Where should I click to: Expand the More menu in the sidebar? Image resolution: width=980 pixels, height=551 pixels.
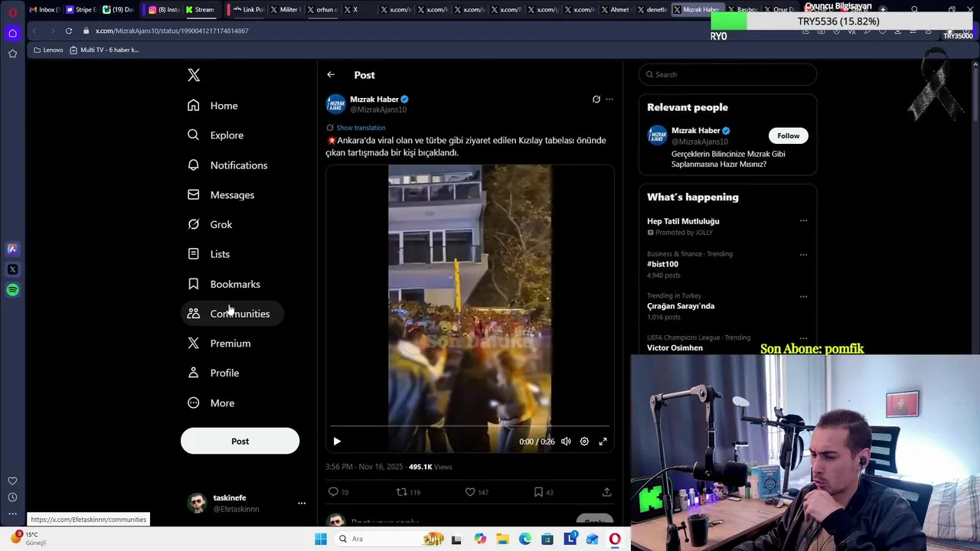point(211,403)
